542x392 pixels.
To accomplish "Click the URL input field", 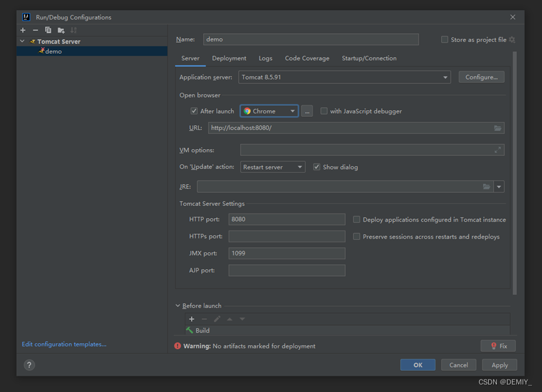I will (356, 128).
